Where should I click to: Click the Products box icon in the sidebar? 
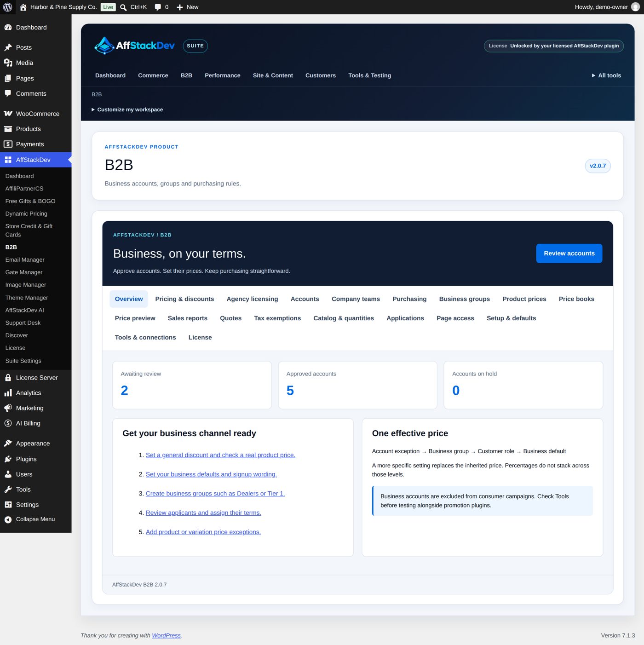click(8, 129)
